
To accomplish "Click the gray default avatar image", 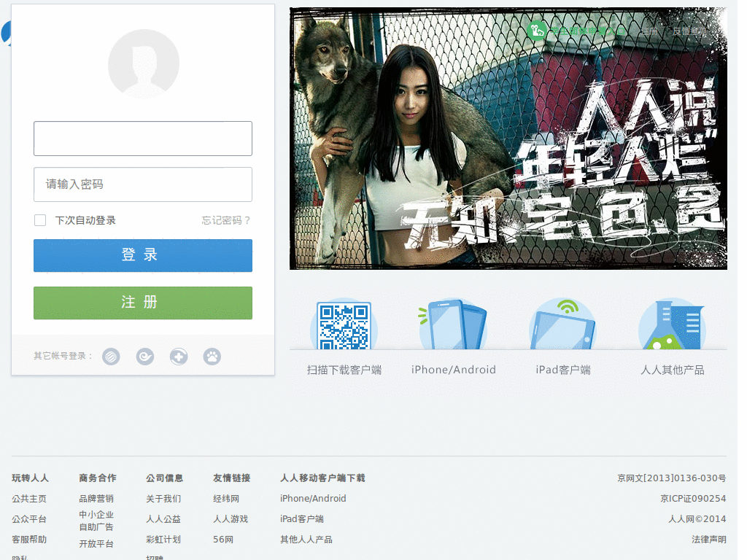I will coord(144,64).
